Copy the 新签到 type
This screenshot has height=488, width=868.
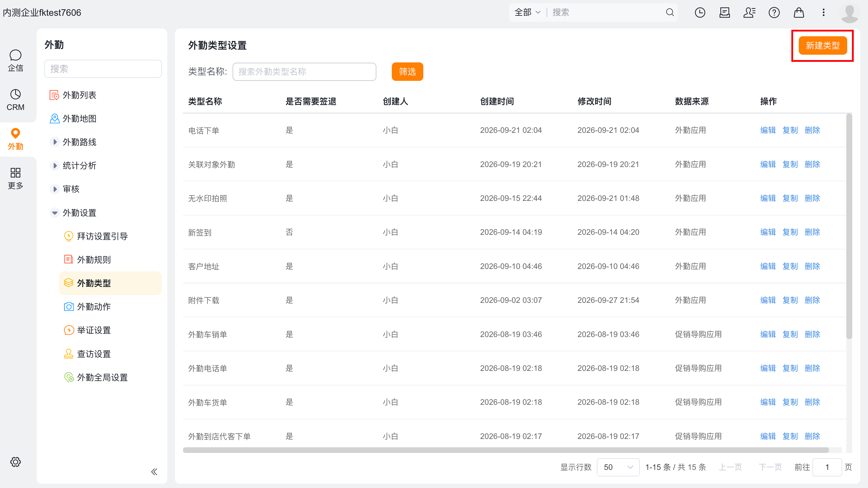tap(790, 232)
